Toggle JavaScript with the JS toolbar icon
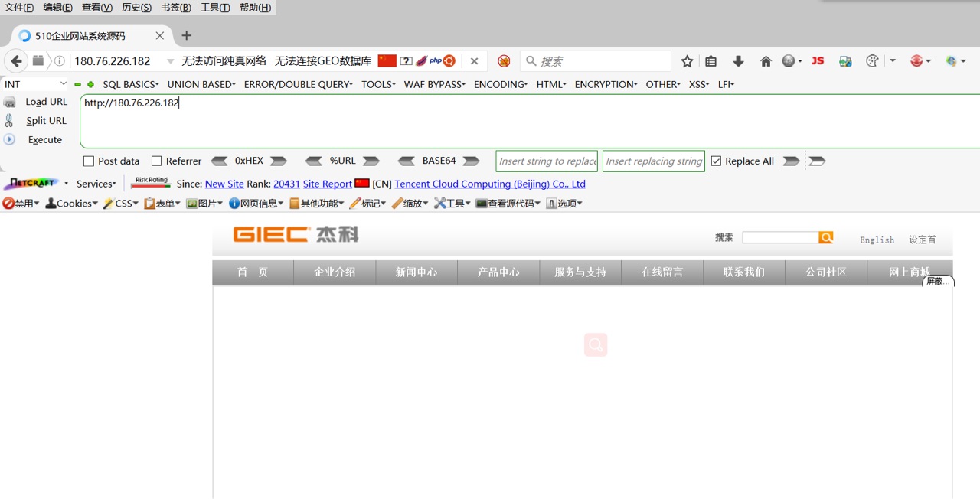This screenshot has height=499, width=980. click(817, 60)
